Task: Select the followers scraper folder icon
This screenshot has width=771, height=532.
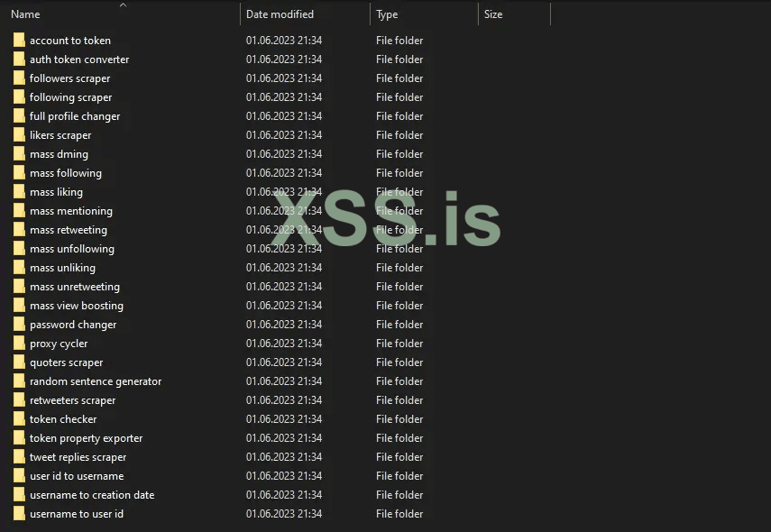Action: coord(19,78)
